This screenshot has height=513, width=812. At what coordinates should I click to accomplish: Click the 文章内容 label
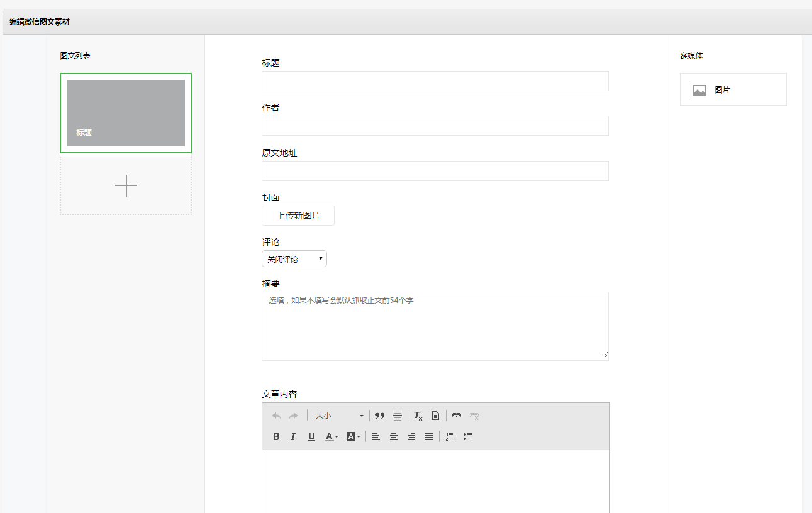point(279,395)
